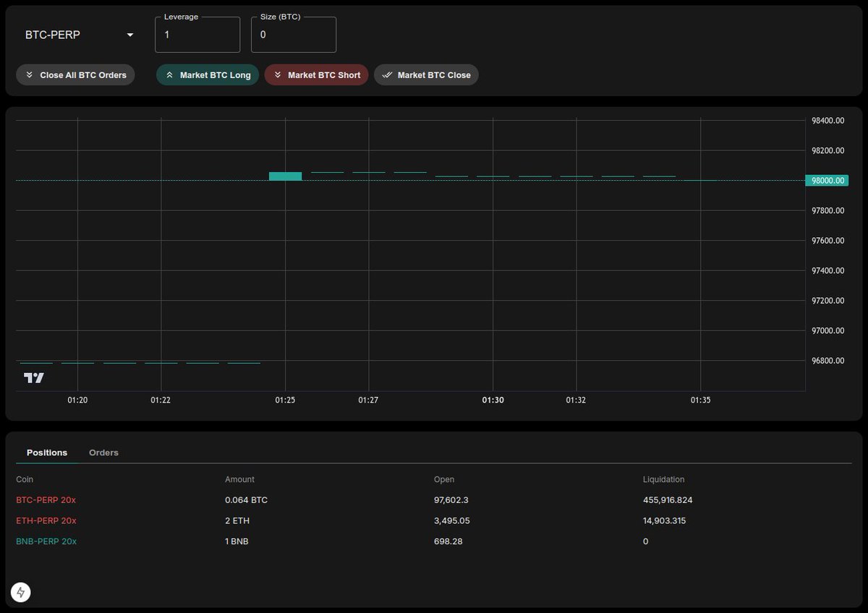
Task: Click the 3,495.05 open price
Action: tap(454, 520)
